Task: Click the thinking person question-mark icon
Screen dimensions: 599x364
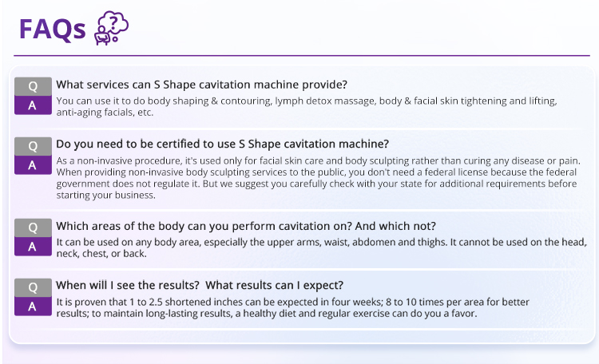Action: [111, 28]
